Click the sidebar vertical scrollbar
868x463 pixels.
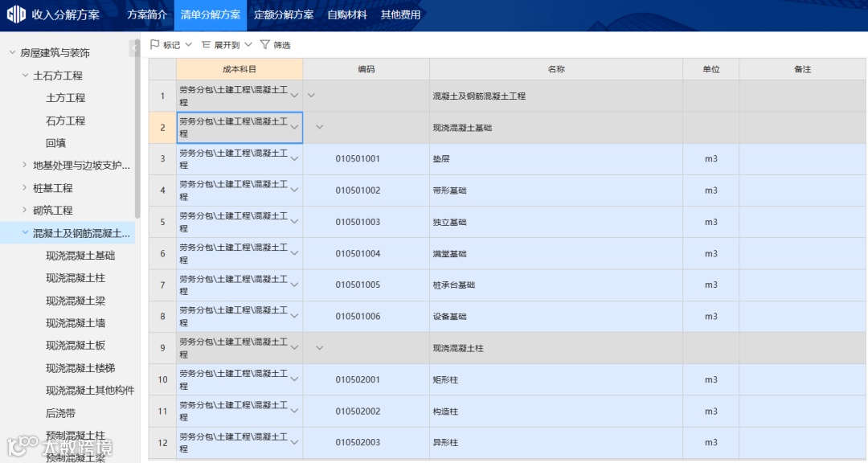[x=137, y=130]
